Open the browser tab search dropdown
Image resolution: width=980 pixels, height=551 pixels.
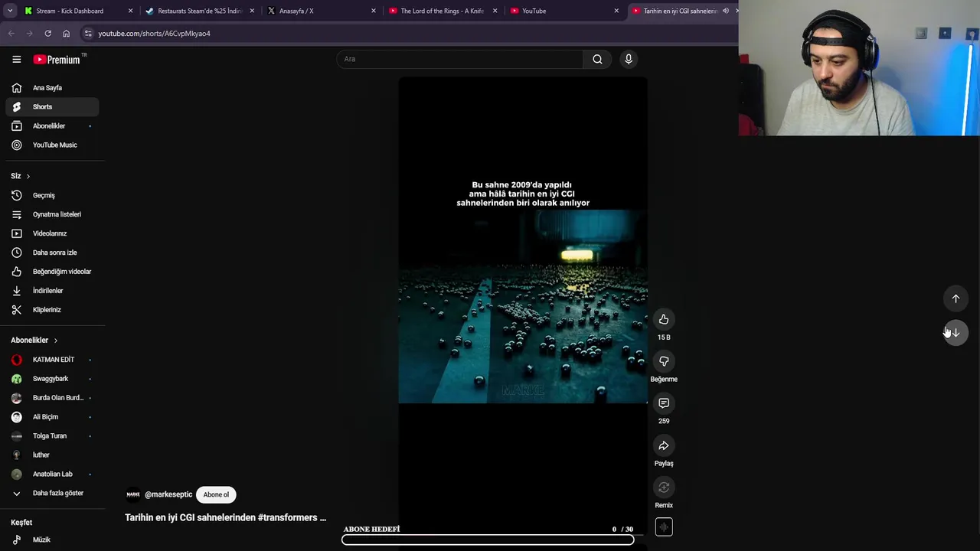point(9,11)
